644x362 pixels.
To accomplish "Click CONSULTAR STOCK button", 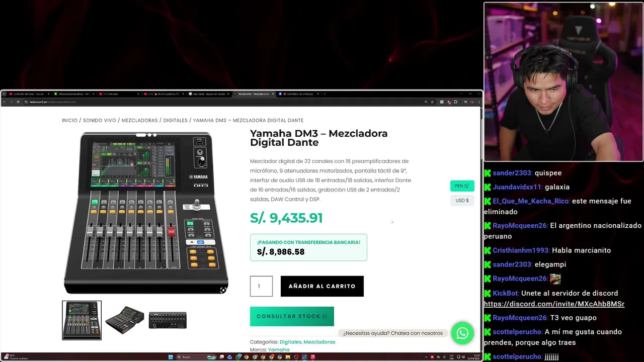I will click(x=292, y=316).
